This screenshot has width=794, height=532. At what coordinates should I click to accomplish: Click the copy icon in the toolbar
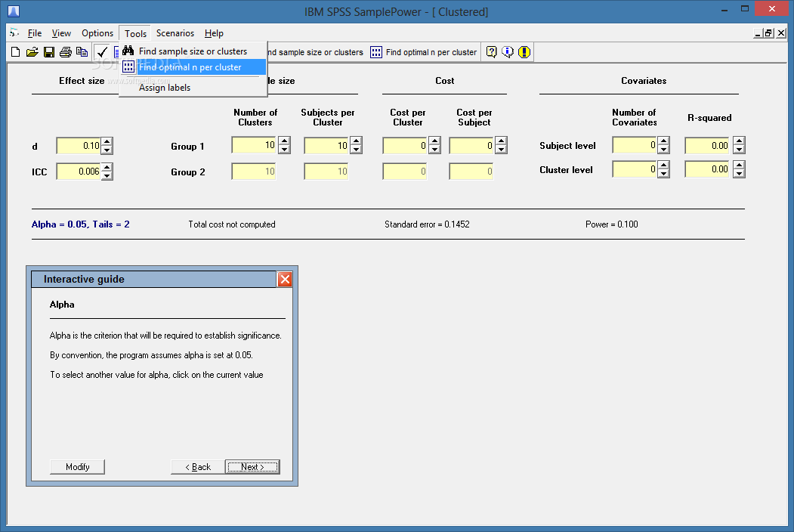pos(82,52)
